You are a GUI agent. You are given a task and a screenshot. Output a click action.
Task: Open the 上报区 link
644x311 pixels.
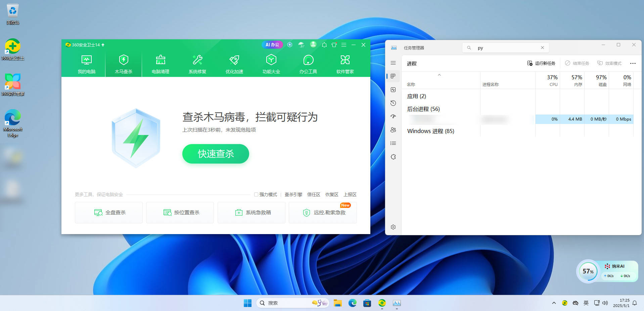click(350, 194)
